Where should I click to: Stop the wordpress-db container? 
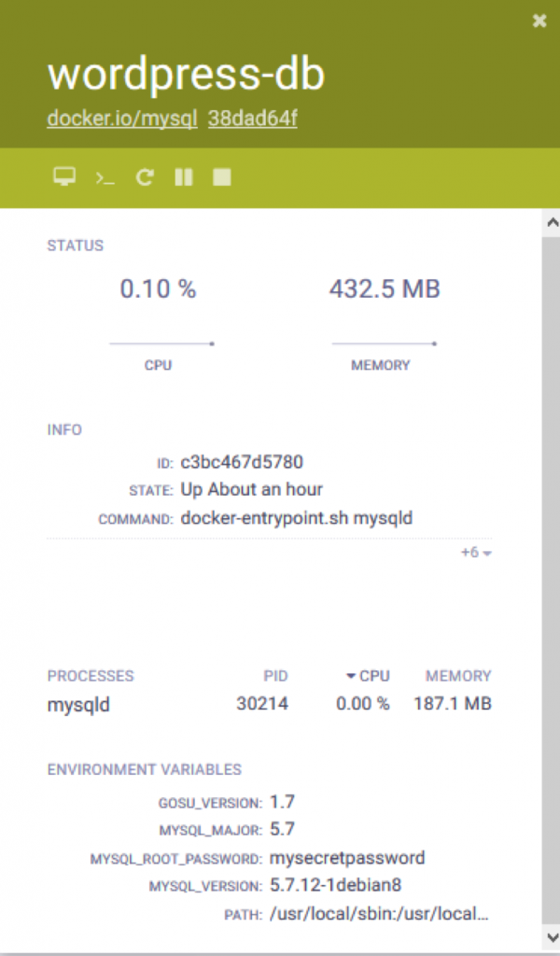pos(223,176)
